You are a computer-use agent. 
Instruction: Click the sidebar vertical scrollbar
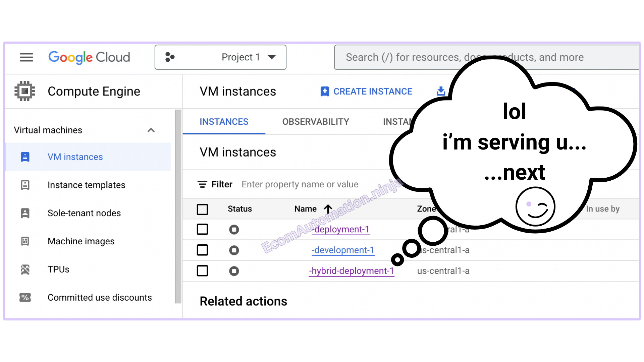point(178,206)
